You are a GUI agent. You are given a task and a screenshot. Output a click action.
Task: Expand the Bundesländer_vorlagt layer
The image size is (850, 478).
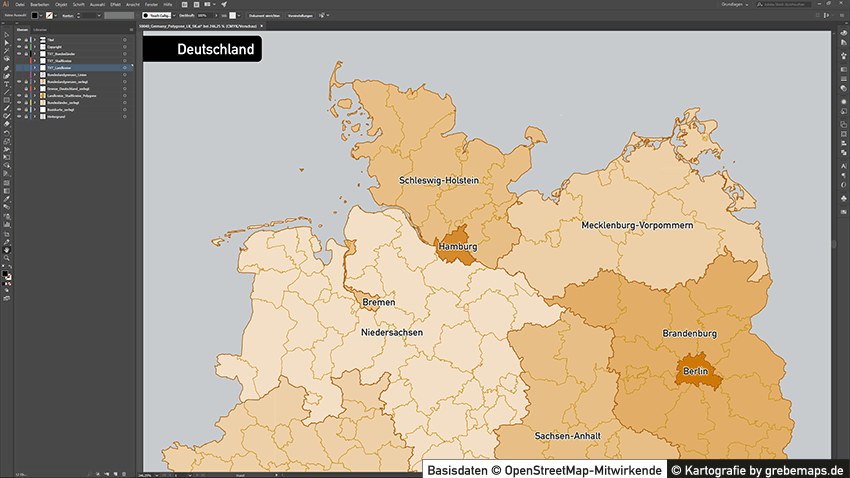[x=33, y=102]
